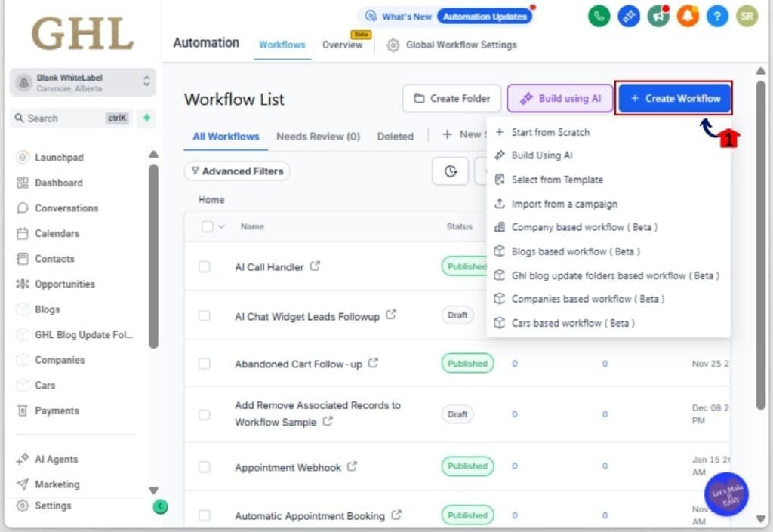This screenshot has height=532, width=773.
Task: Open the green phone icon in top bar
Action: coord(599,16)
